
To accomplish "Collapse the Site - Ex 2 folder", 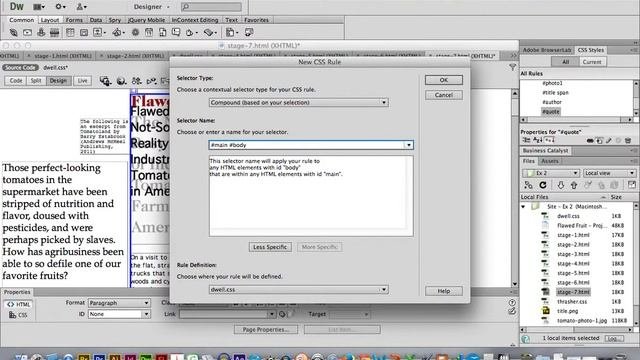I will click(x=523, y=207).
